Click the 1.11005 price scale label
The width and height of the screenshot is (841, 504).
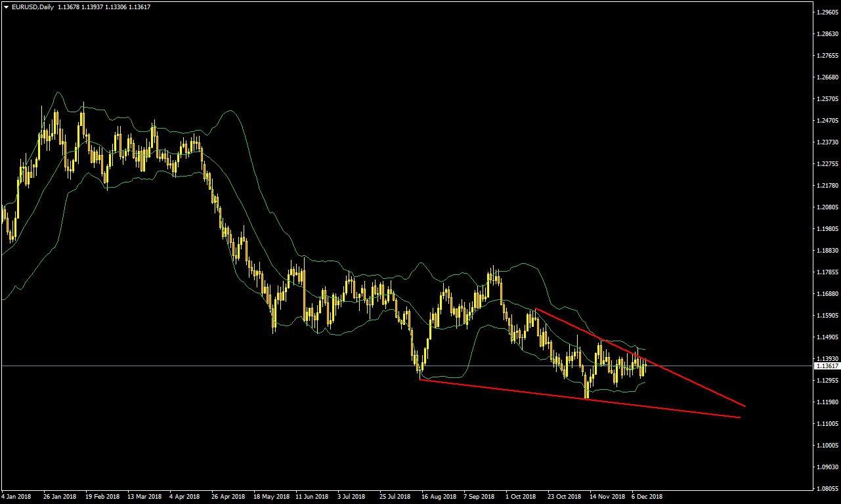[x=827, y=424]
